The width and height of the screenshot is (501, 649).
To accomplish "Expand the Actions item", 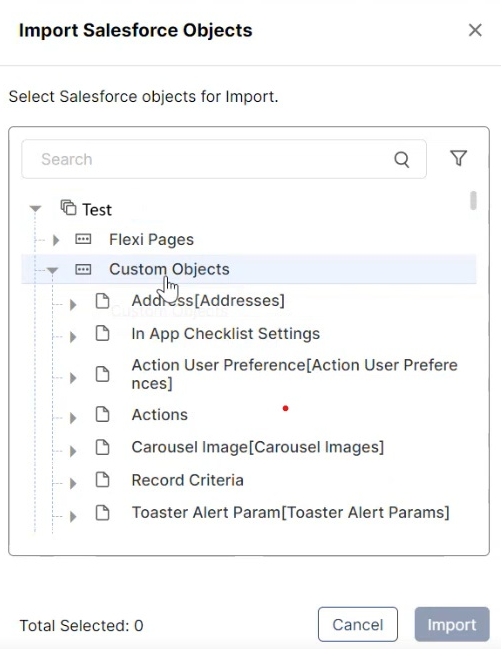I will coord(73,418).
